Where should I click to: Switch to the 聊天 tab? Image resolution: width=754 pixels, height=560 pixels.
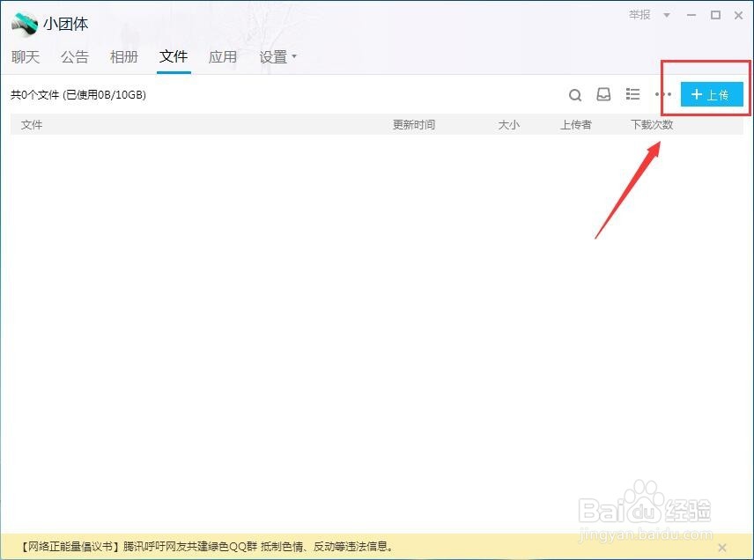click(26, 56)
